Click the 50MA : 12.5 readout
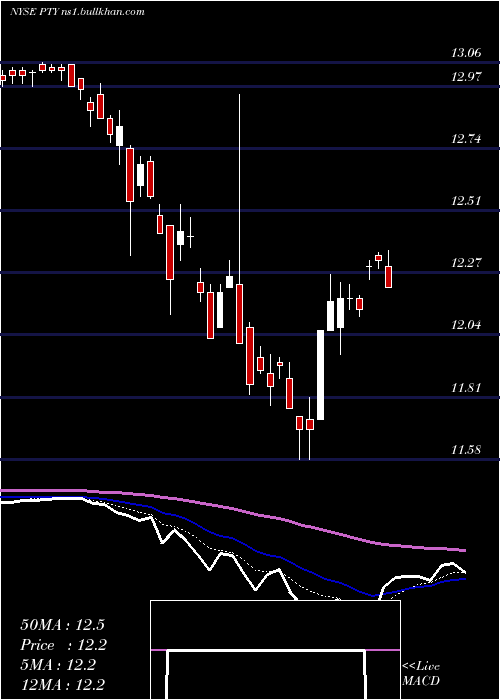The height and width of the screenshot is (700, 500). point(62,625)
